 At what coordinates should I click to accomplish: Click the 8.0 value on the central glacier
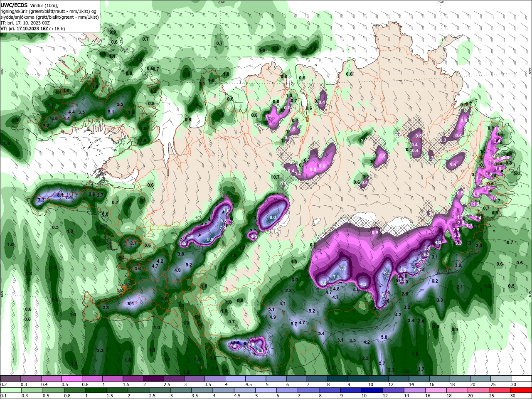273,217
